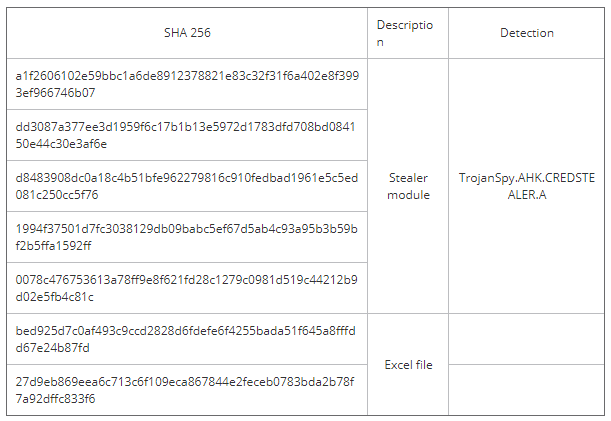Click the Stealer module description cell
The height and width of the screenshot is (421, 611).
[x=408, y=186]
